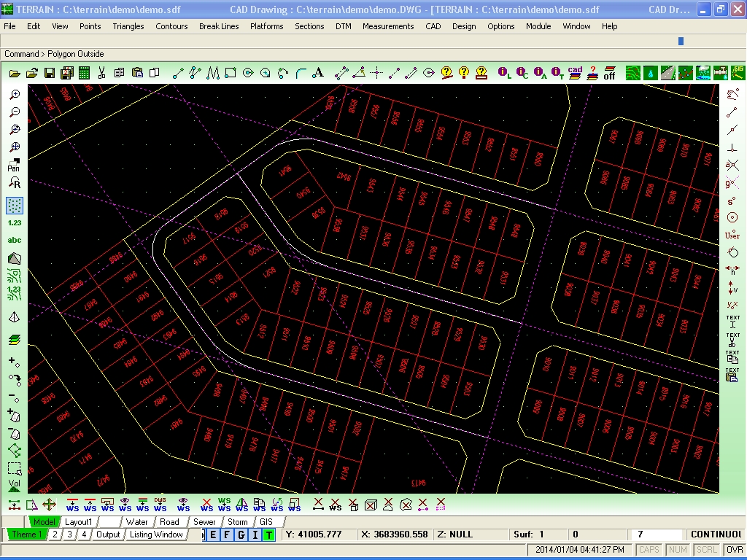
Task: Toggle the G status button
Action: coord(241,534)
